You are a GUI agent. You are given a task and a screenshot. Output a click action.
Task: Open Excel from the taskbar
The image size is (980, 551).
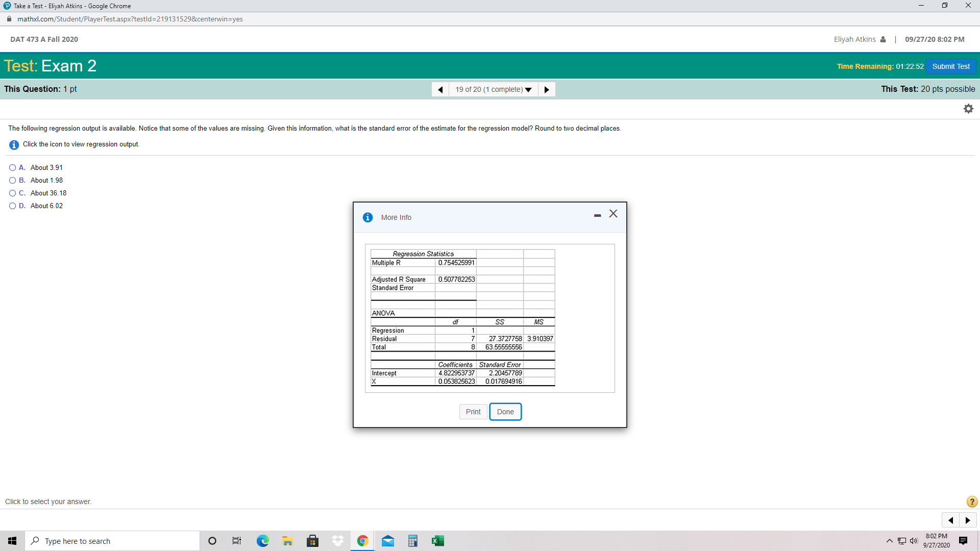[x=437, y=541]
